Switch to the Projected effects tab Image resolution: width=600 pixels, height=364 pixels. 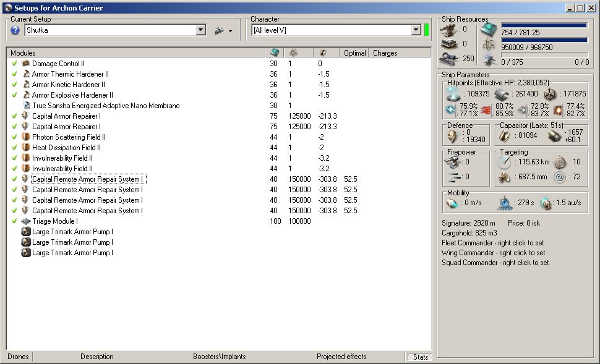click(341, 357)
